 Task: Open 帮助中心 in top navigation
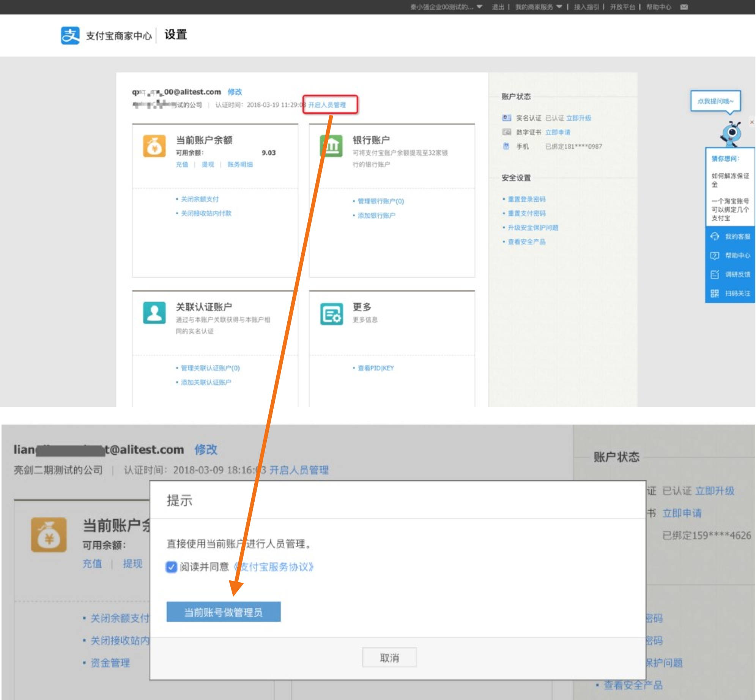click(x=658, y=7)
